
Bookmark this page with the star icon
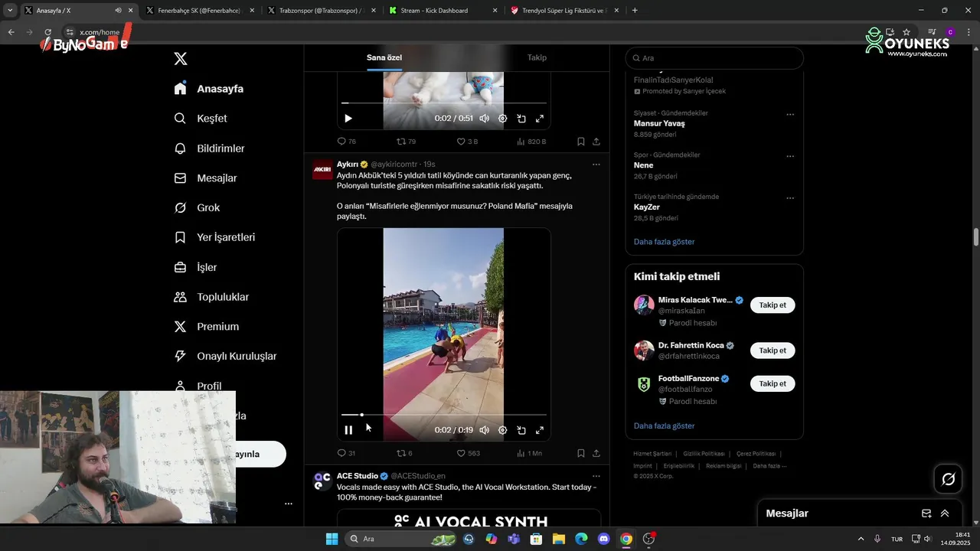coord(906,32)
